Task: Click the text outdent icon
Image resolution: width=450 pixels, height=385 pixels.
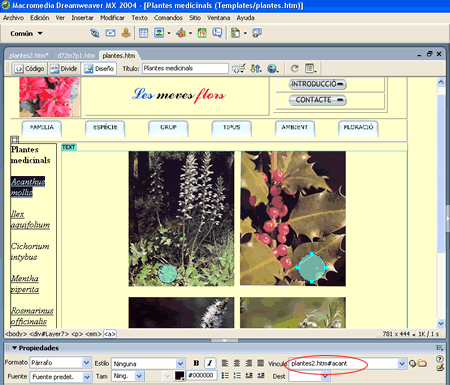Action: pyautogui.click(x=249, y=376)
